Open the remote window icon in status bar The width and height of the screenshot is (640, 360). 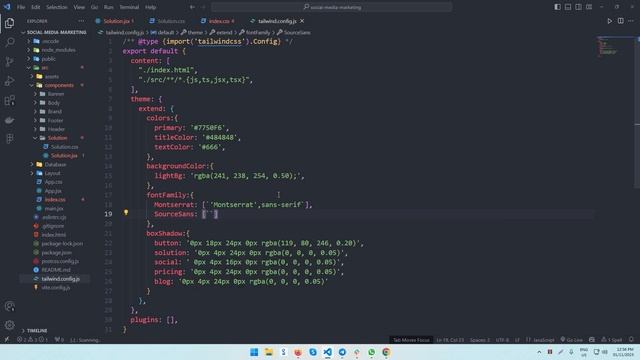pos(7,340)
